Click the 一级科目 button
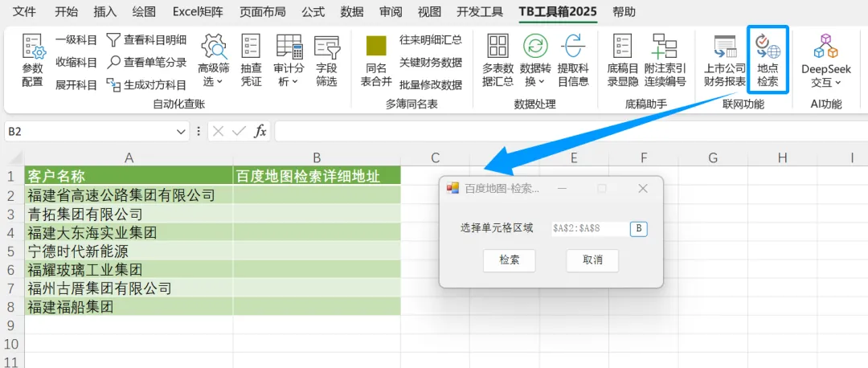 (76, 40)
